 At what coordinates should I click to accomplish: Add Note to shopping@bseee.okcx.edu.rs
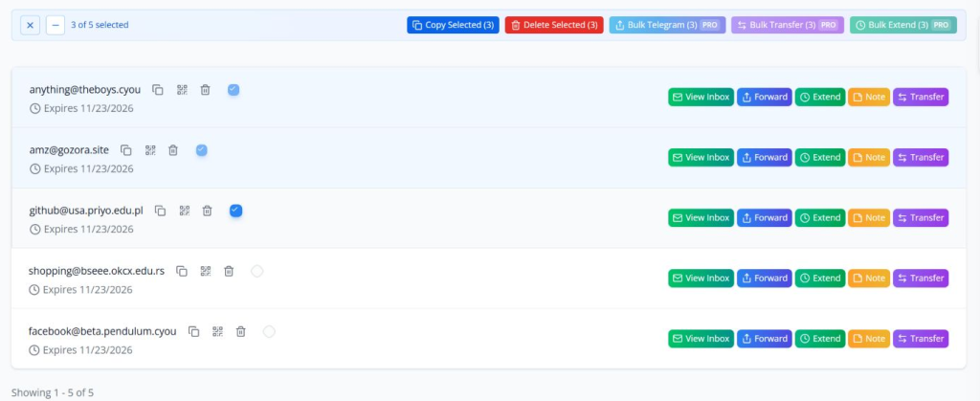(x=869, y=278)
